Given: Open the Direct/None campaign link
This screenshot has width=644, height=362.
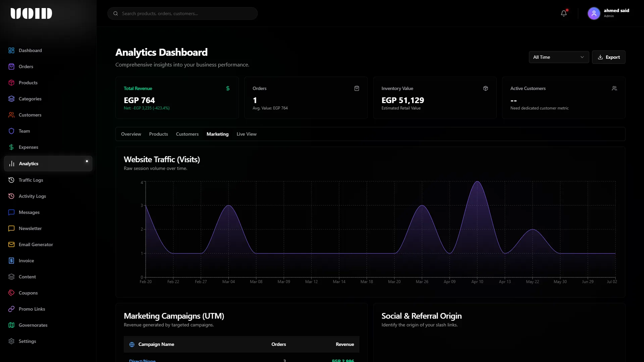Looking at the screenshot, I should click(x=142, y=360).
